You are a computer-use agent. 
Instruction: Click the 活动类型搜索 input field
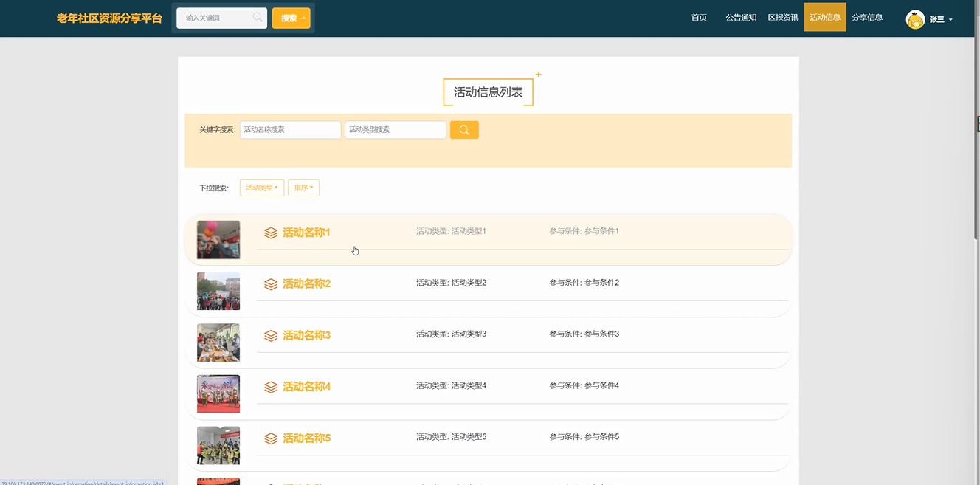pyautogui.click(x=396, y=130)
